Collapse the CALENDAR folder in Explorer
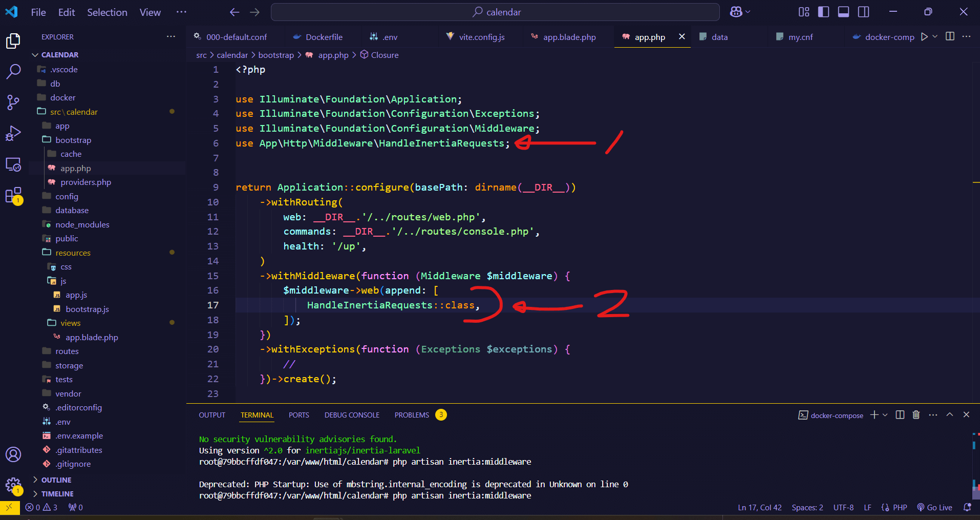 tap(35, 54)
